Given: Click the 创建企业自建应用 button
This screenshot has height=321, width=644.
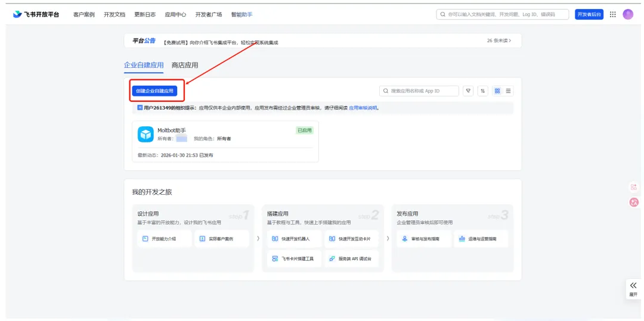Looking at the screenshot, I should click(155, 91).
